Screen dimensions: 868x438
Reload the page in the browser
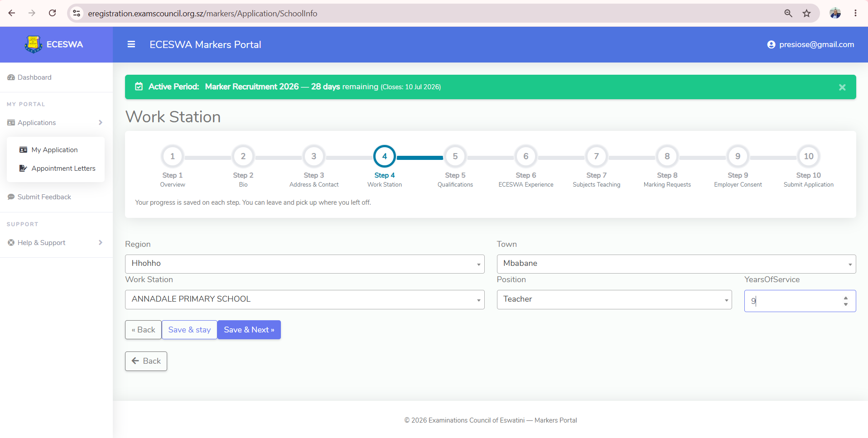(53, 13)
